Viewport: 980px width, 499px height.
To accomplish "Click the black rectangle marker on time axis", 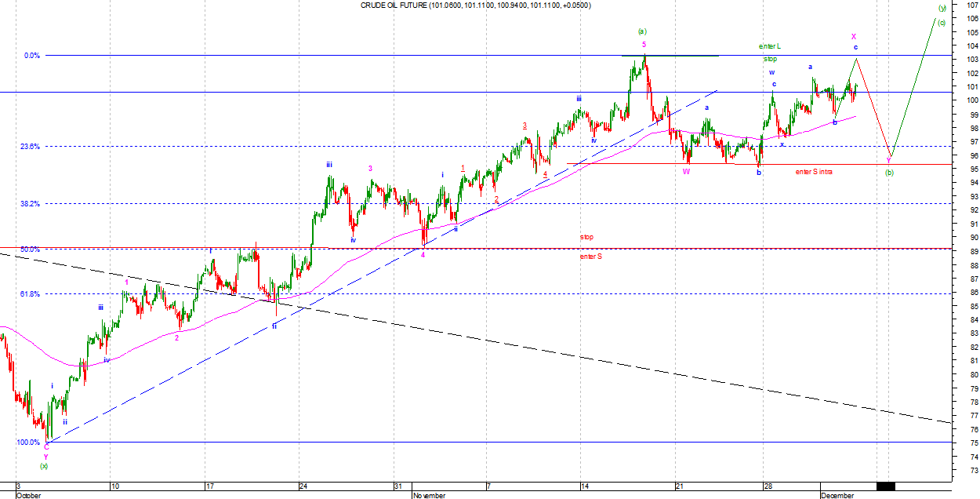I will 885,486.
